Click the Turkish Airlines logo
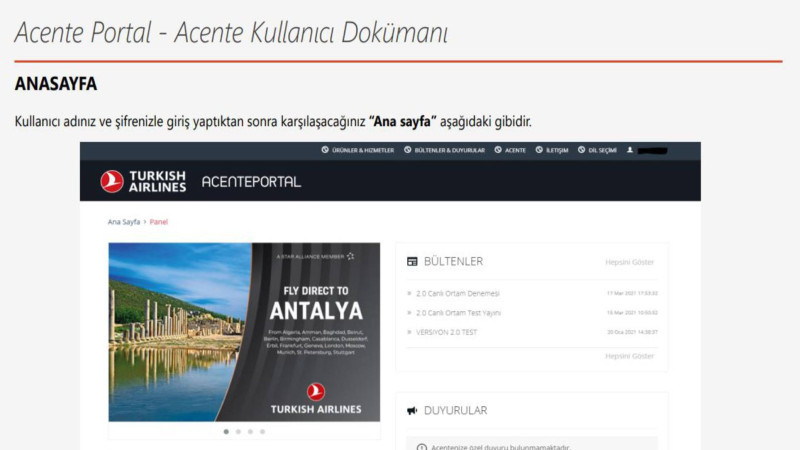Image resolution: width=800 pixels, height=450 pixels. coord(143,182)
